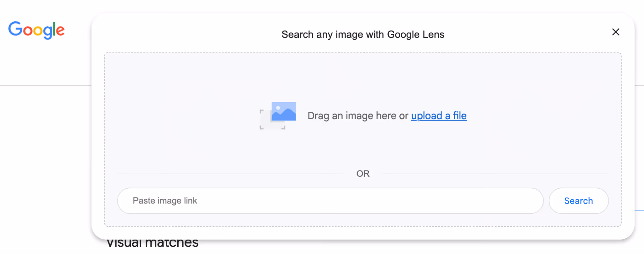Click the Paste image link field
Screen dimensions: 644x254
(330, 201)
